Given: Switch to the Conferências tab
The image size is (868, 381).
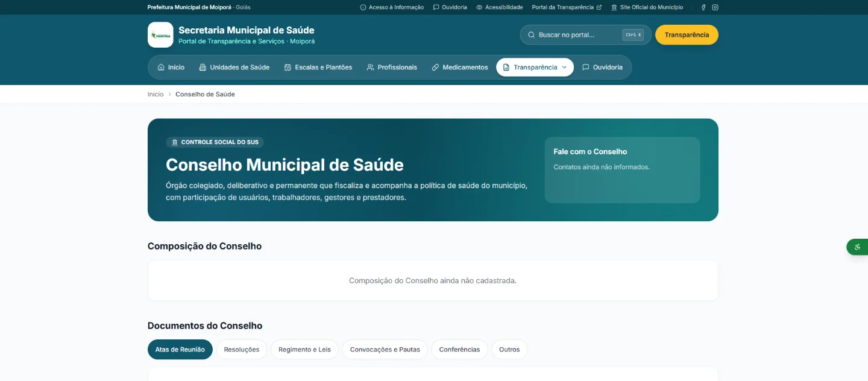Looking at the screenshot, I should click(459, 350).
